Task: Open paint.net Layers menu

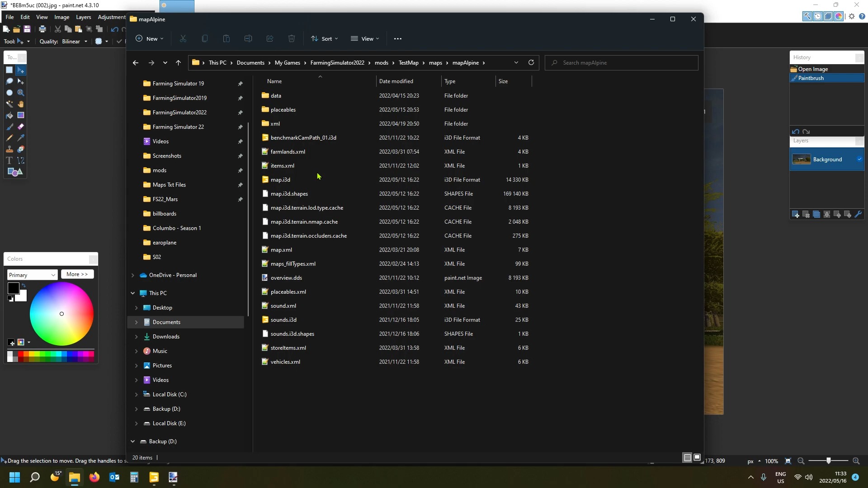Action: pos(83,17)
